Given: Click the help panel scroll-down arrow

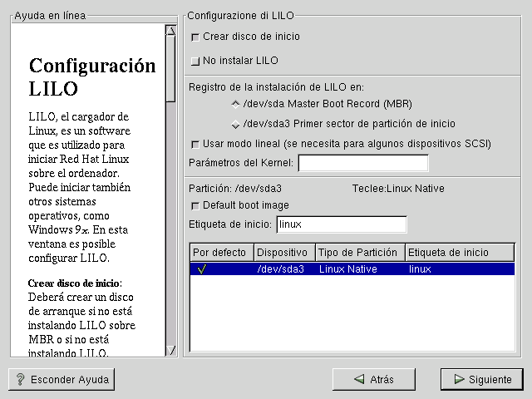Looking at the screenshot, I should pyautogui.click(x=170, y=350).
